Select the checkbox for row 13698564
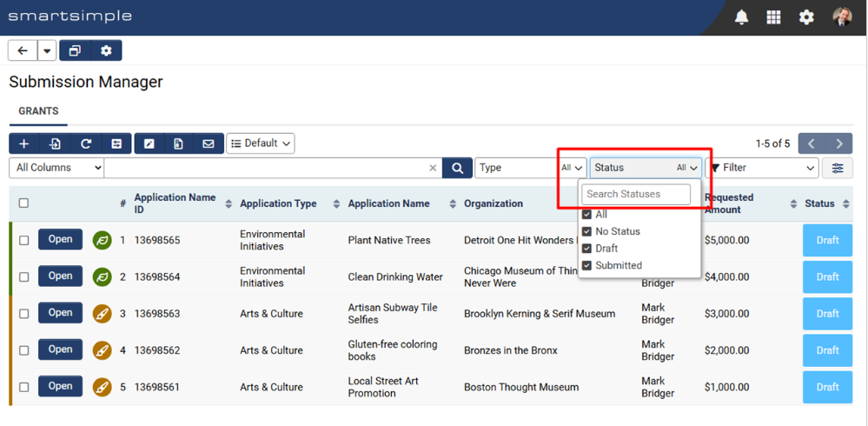This screenshot has height=426, width=868. tap(23, 277)
